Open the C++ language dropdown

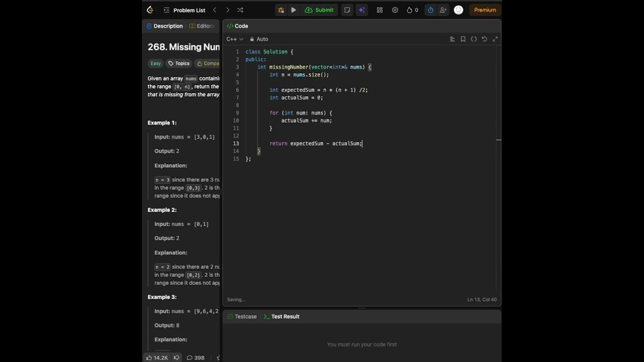pyautogui.click(x=235, y=39)
